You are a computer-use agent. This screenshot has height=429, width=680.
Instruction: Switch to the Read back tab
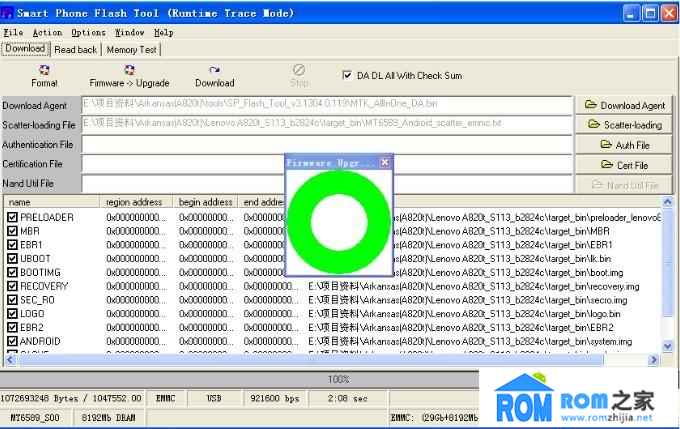pos(75,49)
